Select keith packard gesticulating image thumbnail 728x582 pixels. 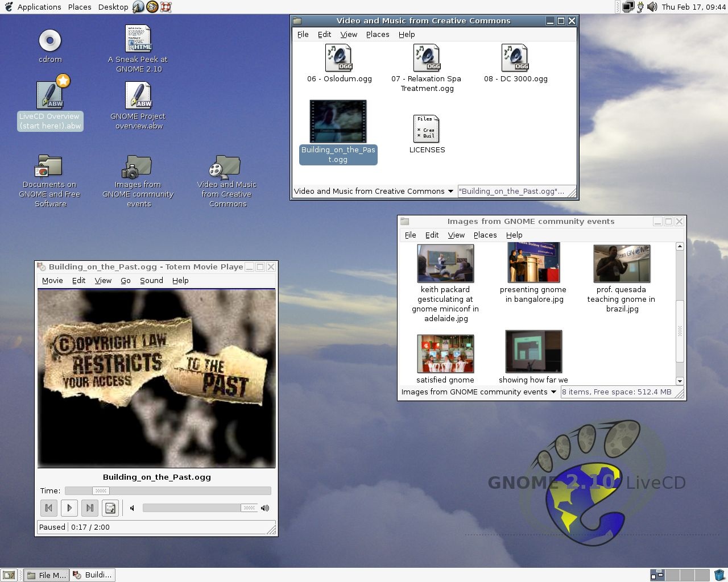[445, 263]
